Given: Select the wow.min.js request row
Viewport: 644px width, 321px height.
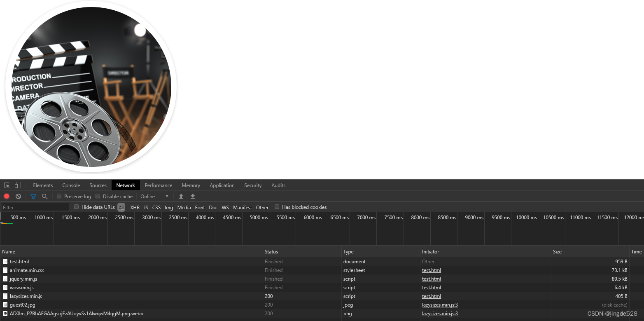Looking at the screenshot, I should click(x=322, y=288).
